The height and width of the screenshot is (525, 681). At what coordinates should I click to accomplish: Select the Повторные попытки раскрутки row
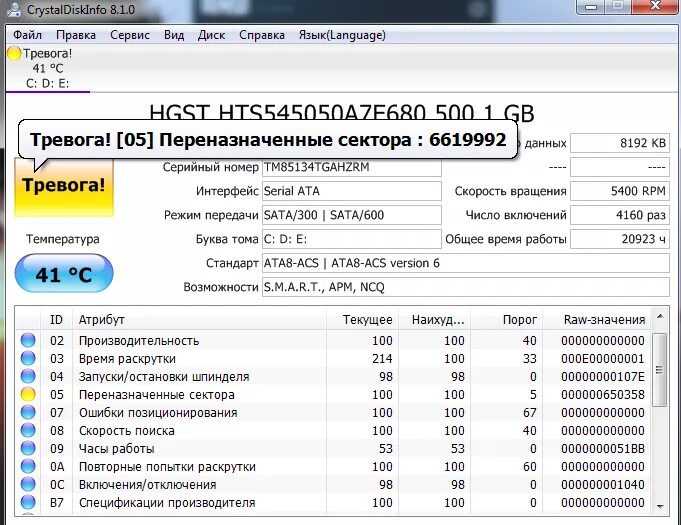[334, 466]
